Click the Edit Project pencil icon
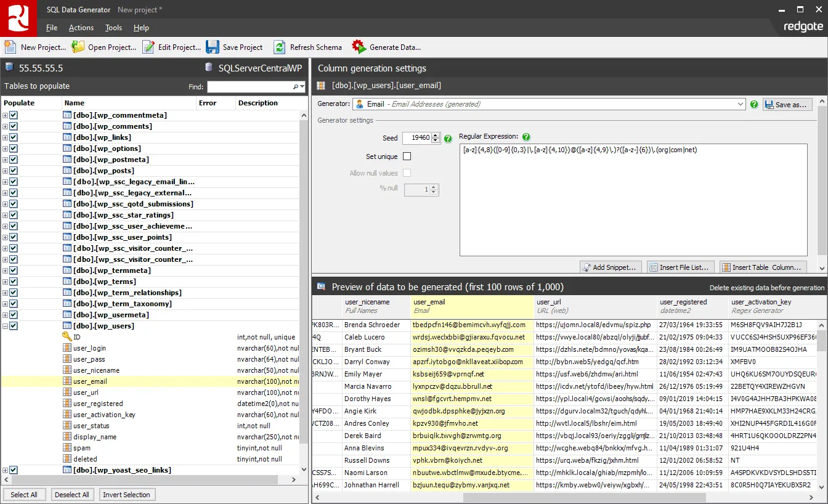Image resolution: width=828 pixels, height=504 pixels. 148,47
